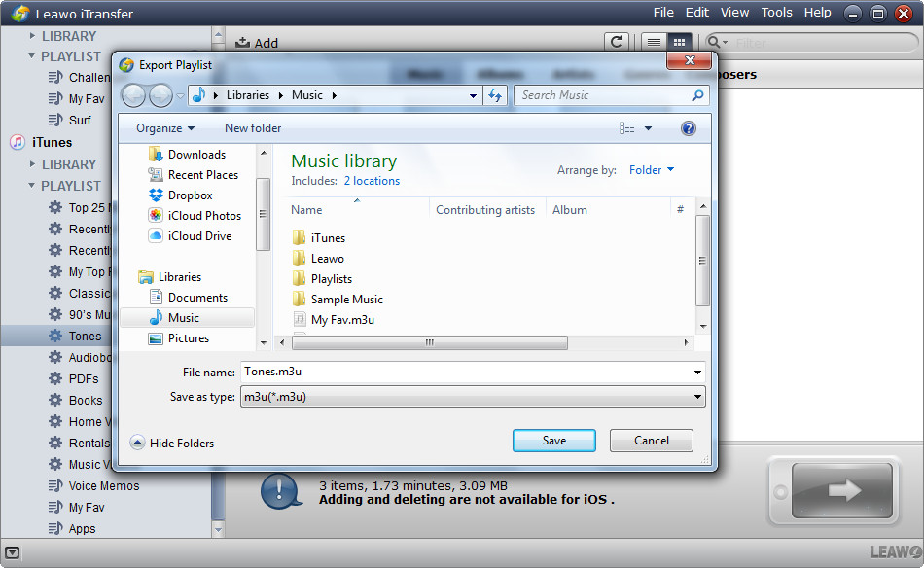
Task: Click the Cancel button
Action: click(651, 441)
